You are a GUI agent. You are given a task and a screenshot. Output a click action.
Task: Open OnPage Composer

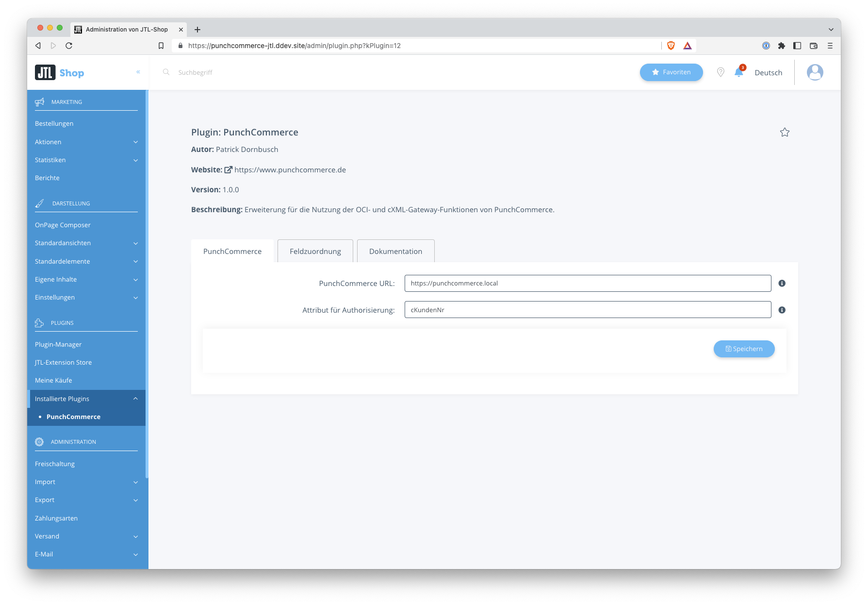coord(63,225)
